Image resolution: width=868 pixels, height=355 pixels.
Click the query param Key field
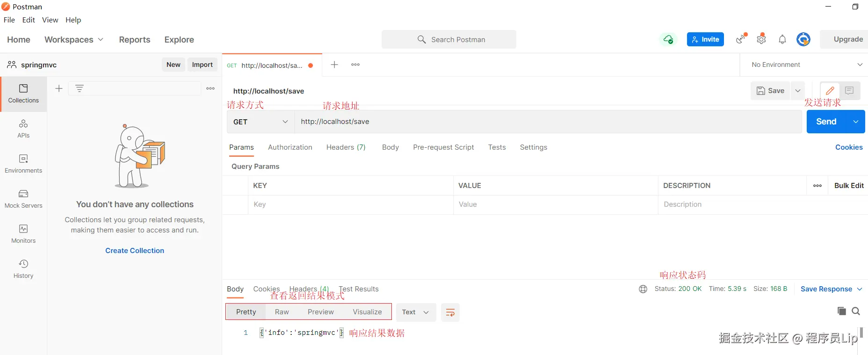coord(350,204)
